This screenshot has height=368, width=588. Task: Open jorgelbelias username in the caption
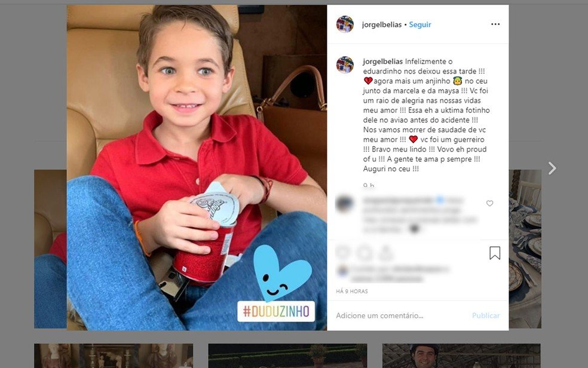click(x=383, y=62)
